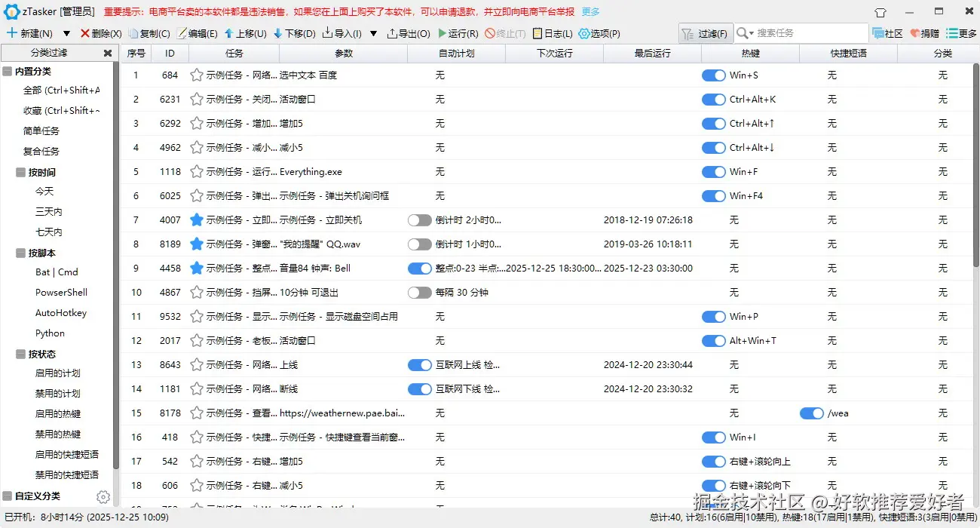Screen dimensions: 980x528
Task: Unstar the task with ID 8189
Action: 197,244
